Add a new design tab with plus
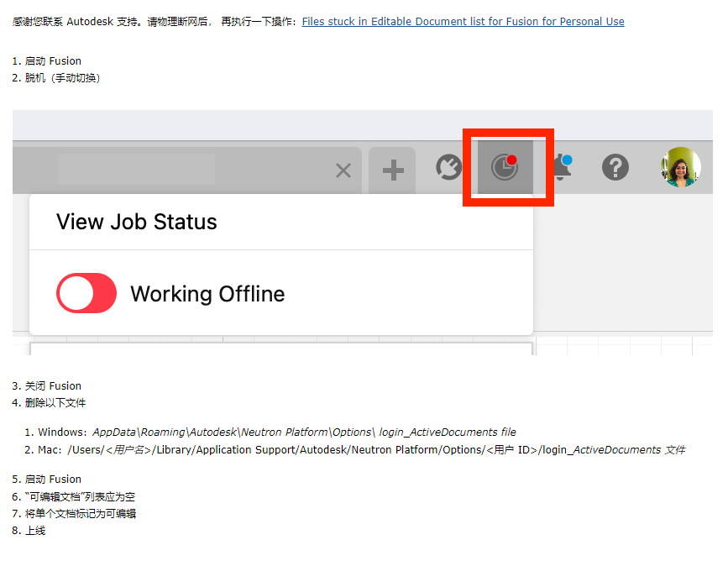The width and height of the screenshot is (728, 566). pyautogui.click(x=393, y=170)
